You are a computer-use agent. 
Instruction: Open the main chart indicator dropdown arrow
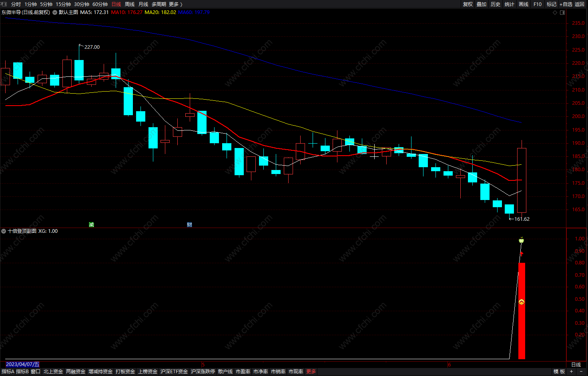coord(55,12)
